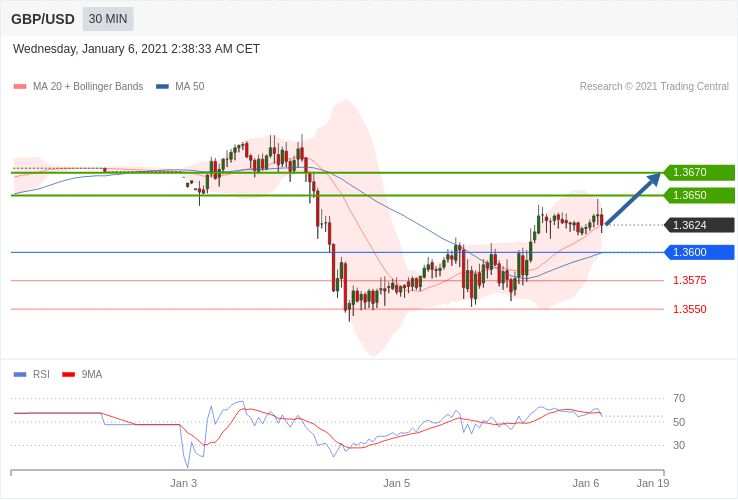Click the GBP/USD pair title
Screen dimensions: 738x500
click(x=43, y=19)
